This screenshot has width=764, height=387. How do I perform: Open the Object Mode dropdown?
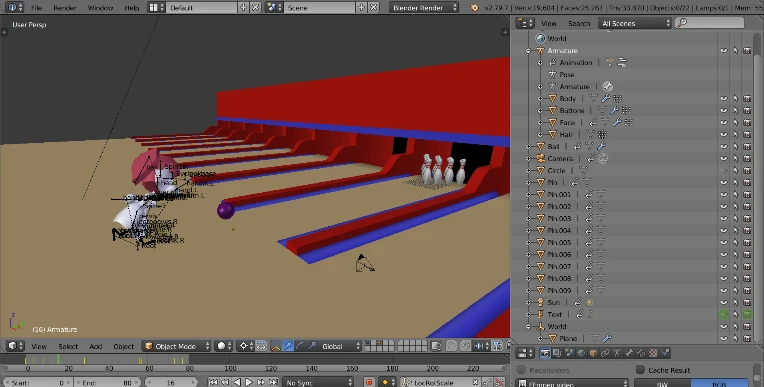coord(177,346)
